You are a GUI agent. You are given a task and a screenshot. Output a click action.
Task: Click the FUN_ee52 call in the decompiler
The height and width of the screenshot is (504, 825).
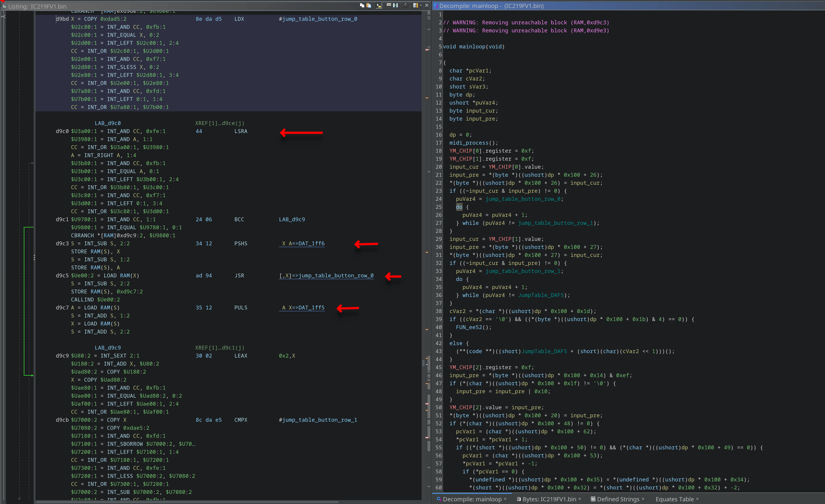tap(469, 327)
